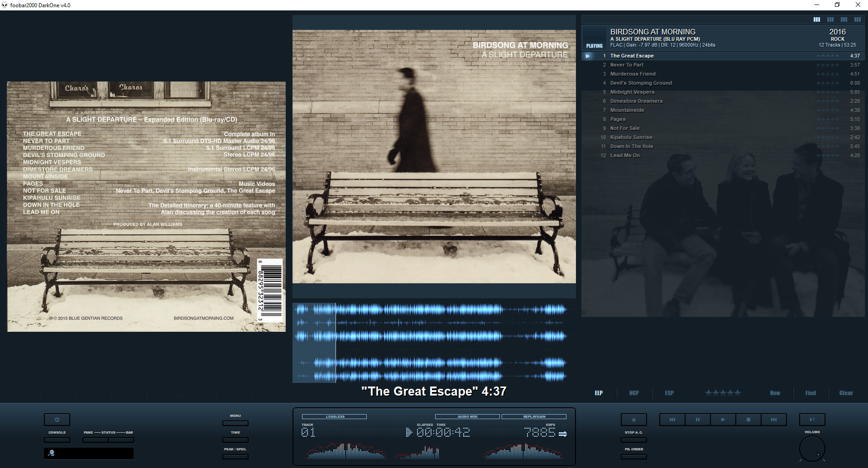Image resolution: width=868 pixels, height=468 pixels.
Task: Click the now-playing title "The Great Escape" 4:37
Action: point(434,391)
